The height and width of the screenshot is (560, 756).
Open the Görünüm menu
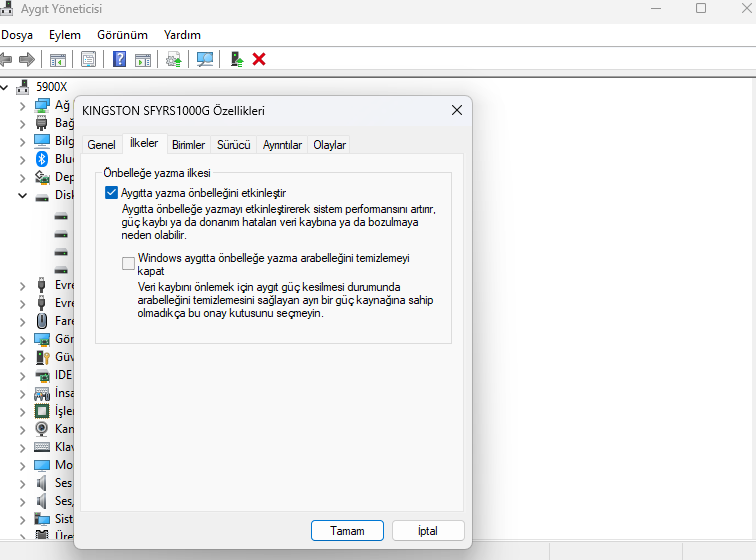(x=122, y=35)
